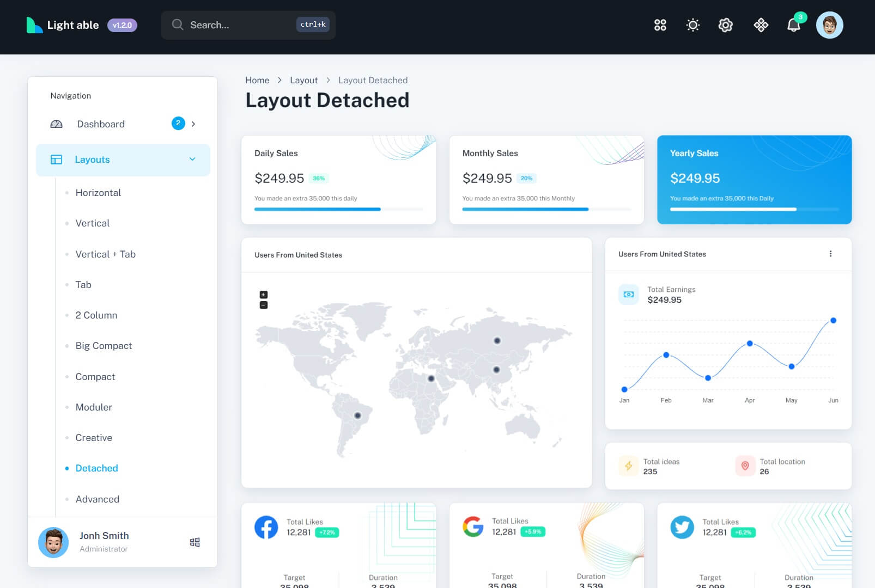Click grid icon beside Jonh Smith
This screenshot has width=875, height=588.
195,542
